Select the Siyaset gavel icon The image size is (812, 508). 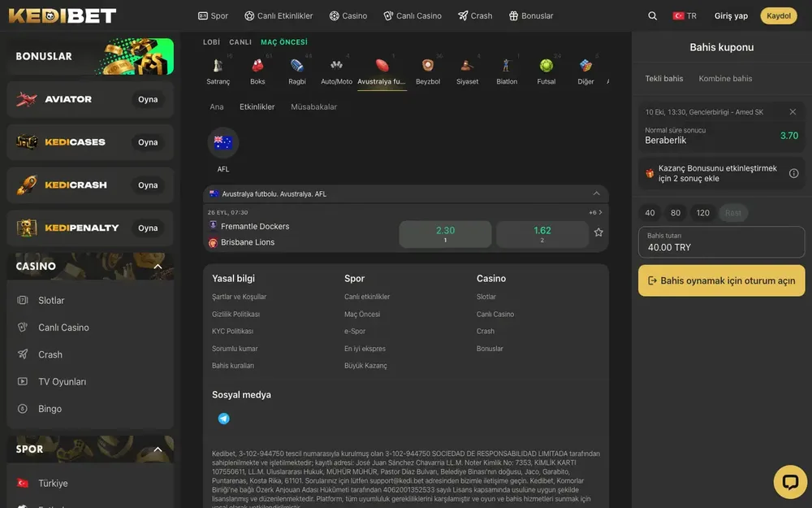467,65
